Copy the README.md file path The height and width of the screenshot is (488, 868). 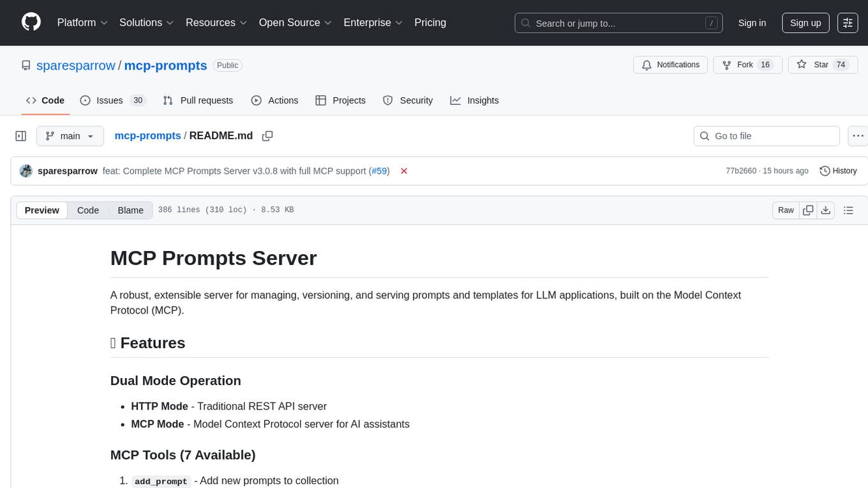267,136
